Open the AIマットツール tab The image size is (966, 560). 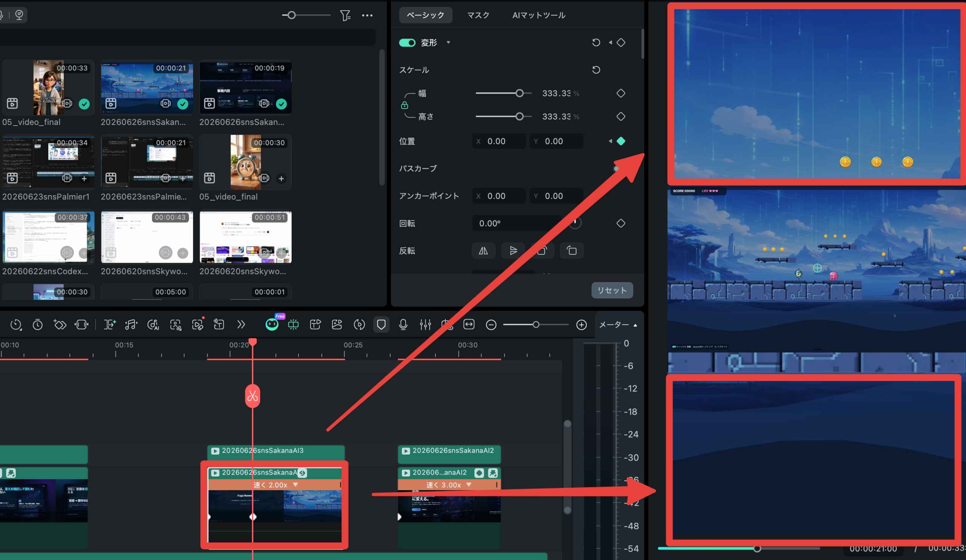coord(538,15)
